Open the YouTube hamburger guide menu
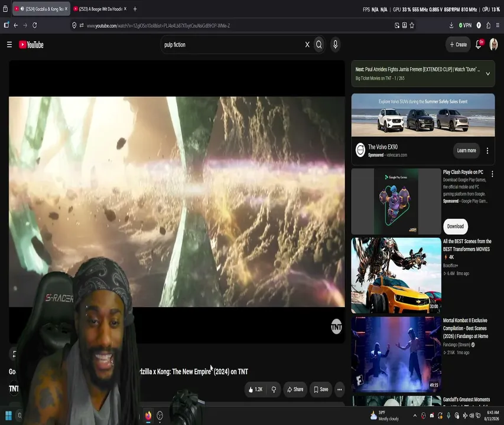Image resolution: width=504 pixels, height=425 pixels. tap(9, 45)
